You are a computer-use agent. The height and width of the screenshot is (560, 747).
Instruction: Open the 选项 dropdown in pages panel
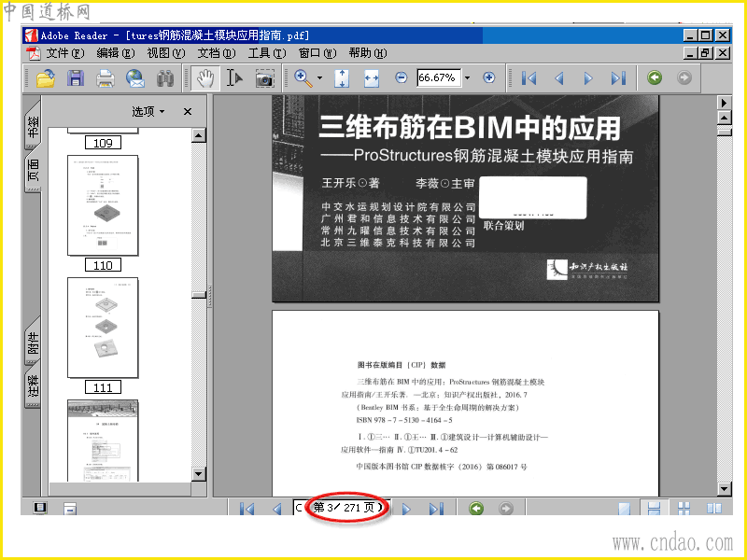148,111
